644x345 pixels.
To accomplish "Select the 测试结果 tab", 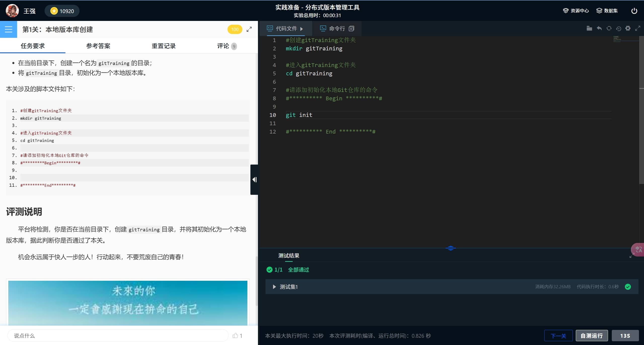I will click(289, 256).
